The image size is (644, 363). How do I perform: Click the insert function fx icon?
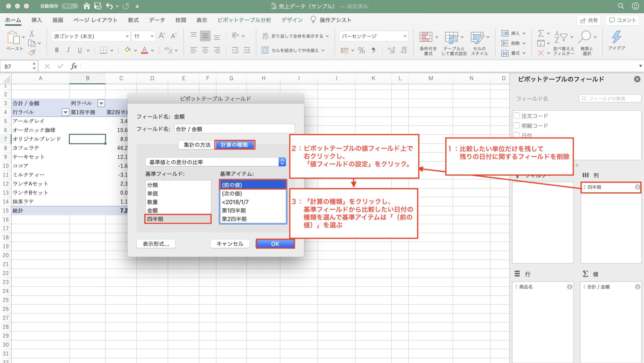coord(74,66)
